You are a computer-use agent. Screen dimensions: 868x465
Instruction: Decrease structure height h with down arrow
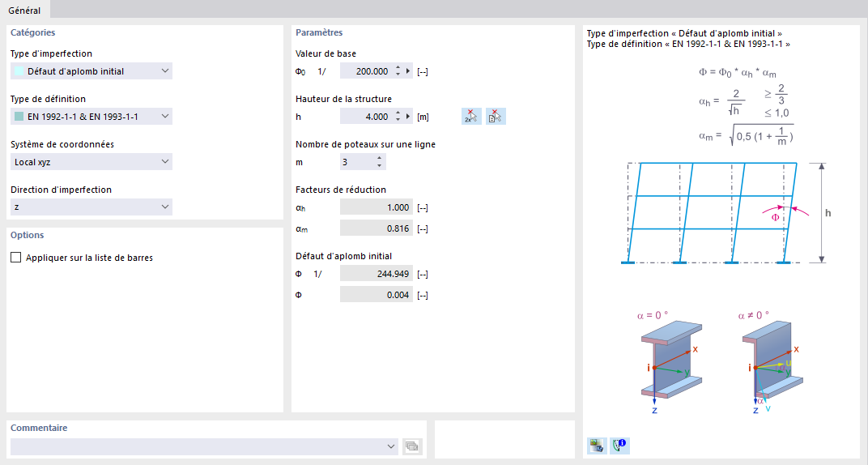pos(398,120)
